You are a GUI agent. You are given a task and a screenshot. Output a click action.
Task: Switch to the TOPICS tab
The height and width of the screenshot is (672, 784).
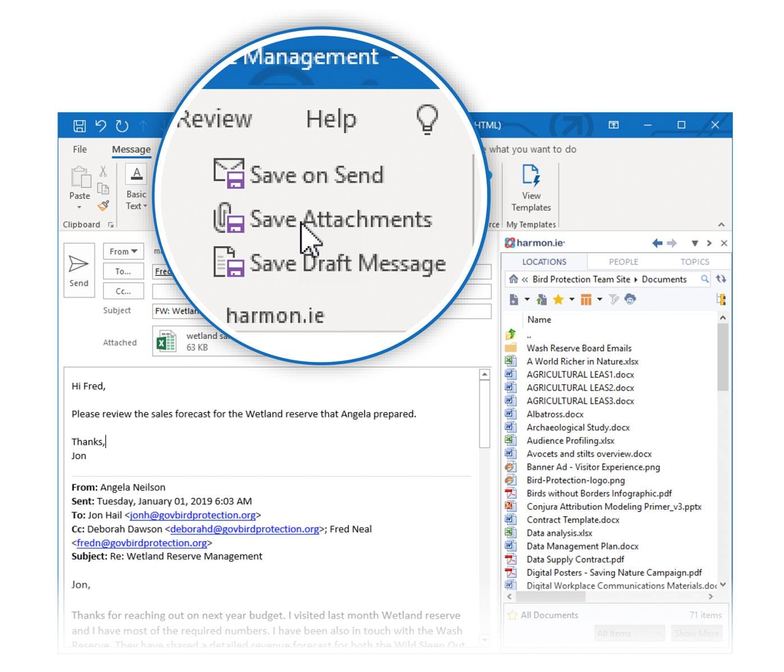tap(695, 262)
